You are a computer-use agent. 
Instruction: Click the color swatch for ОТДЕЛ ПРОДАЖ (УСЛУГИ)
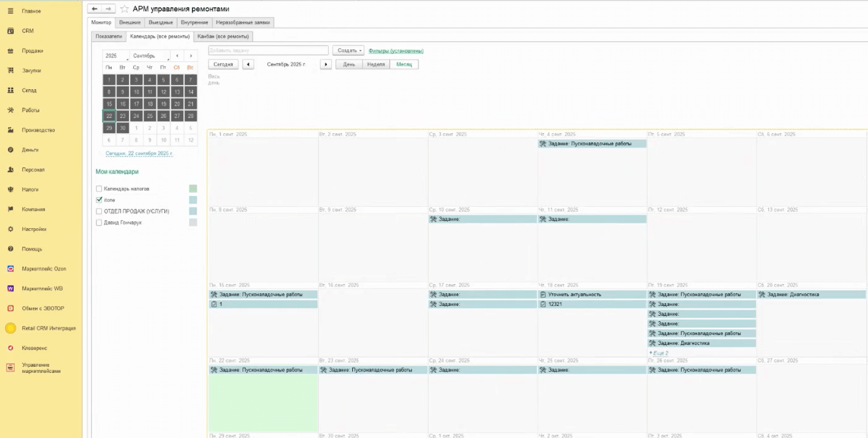pyautogui.click(x=193, y=211)
